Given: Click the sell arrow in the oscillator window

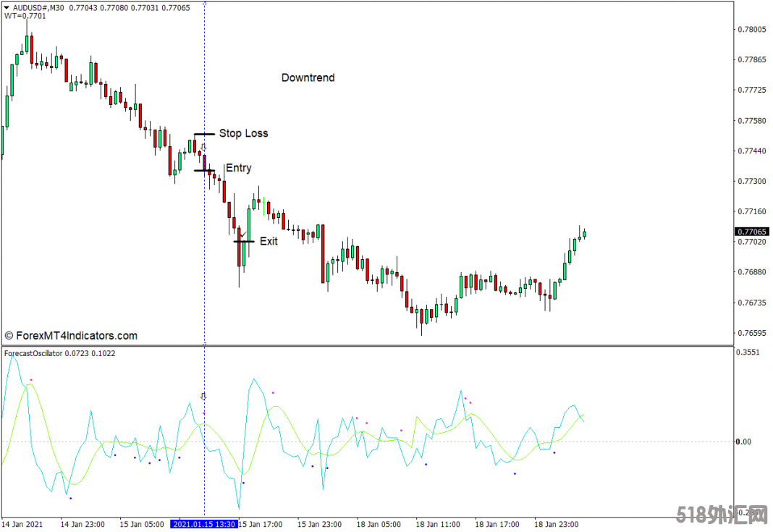Looking at the screenshot, I should point(203,397).
